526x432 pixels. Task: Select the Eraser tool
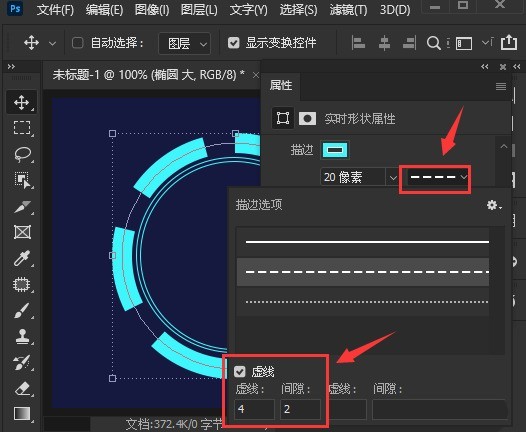coord(22,389)
